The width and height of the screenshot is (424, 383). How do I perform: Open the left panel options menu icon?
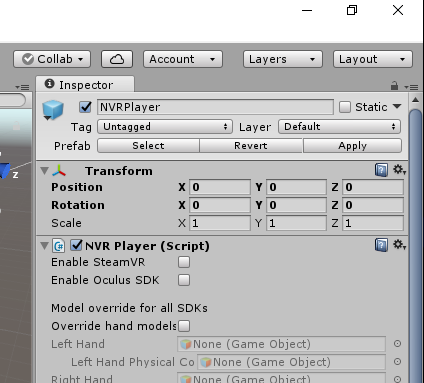[22, 87]
